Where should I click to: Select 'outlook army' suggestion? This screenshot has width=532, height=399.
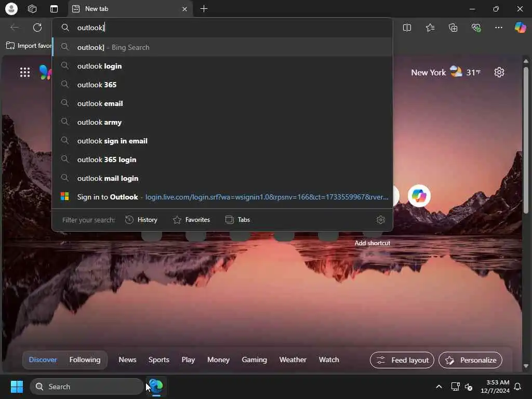pos(222,122)
